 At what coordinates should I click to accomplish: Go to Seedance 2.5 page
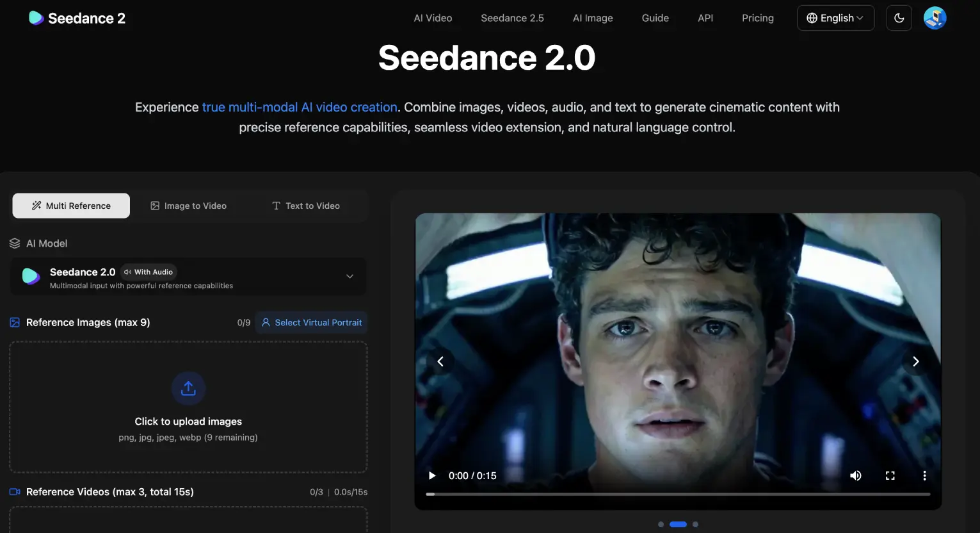click(x=512, y=18)
